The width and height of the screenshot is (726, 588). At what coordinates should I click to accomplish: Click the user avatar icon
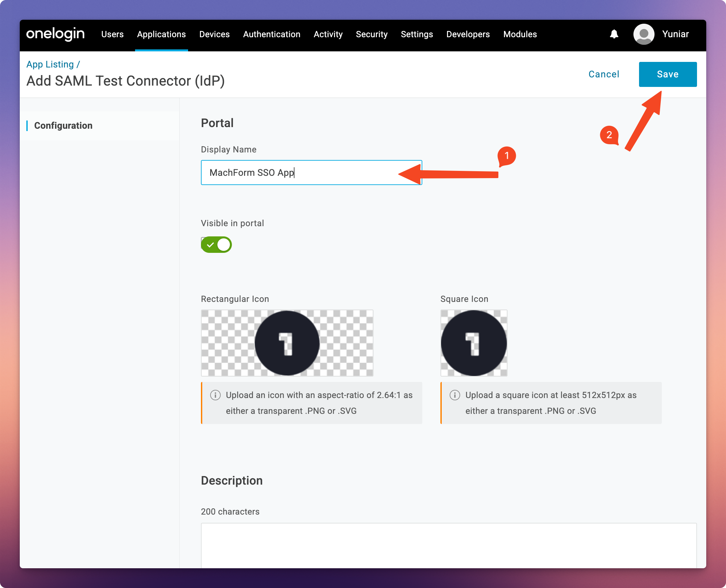(643, 34)
